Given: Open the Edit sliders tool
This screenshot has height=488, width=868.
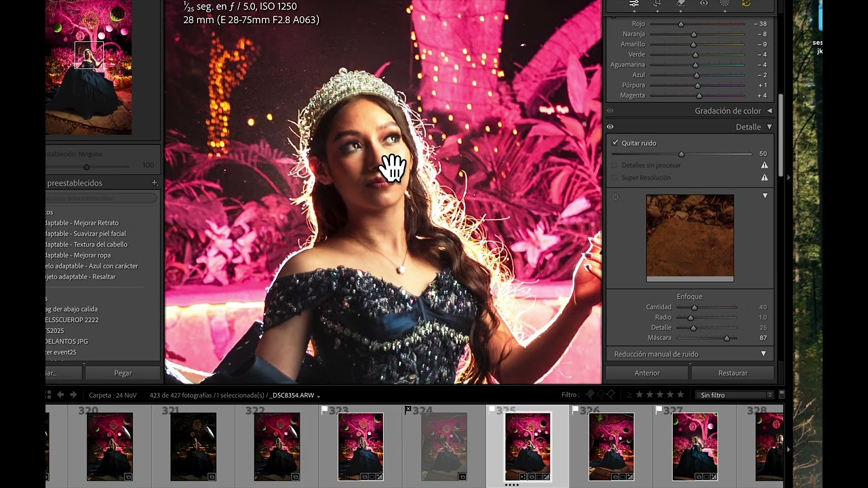Looking at the screenshot, I should [634, 3].
